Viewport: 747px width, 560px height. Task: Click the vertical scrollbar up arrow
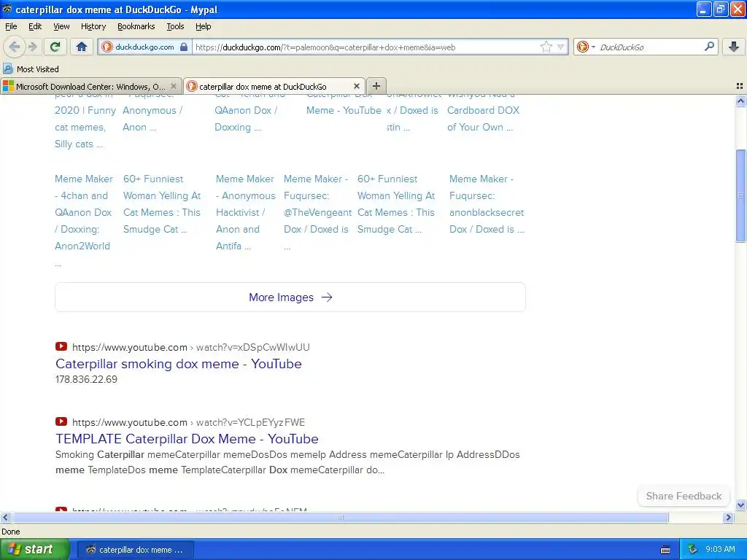(740, 101)
